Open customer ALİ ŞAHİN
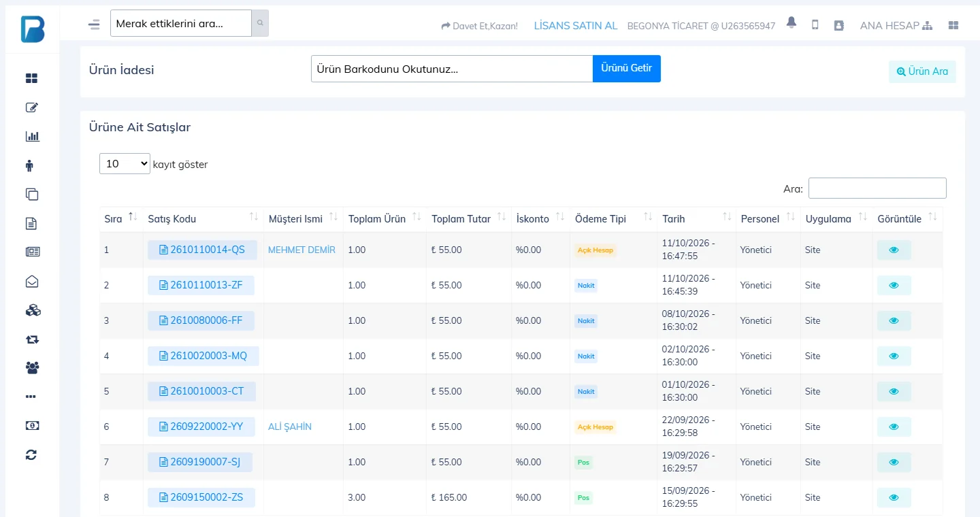 (x=290, y=427)
